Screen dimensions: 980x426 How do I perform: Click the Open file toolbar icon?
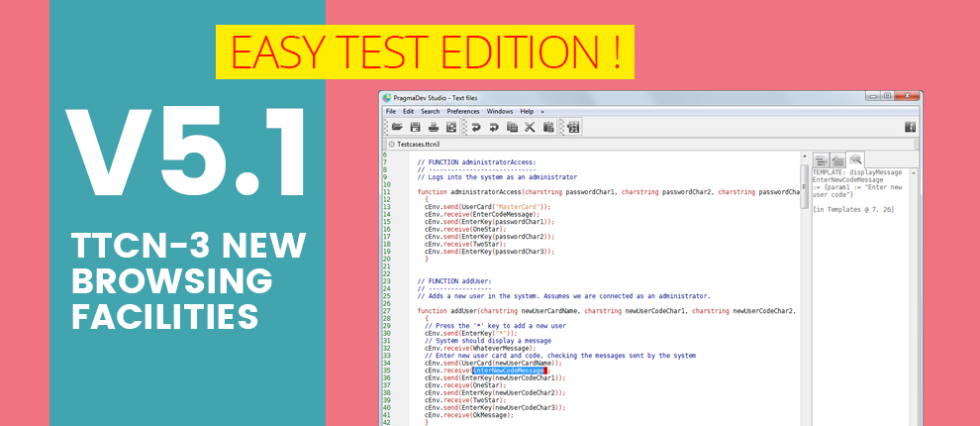tap(397, 127)
